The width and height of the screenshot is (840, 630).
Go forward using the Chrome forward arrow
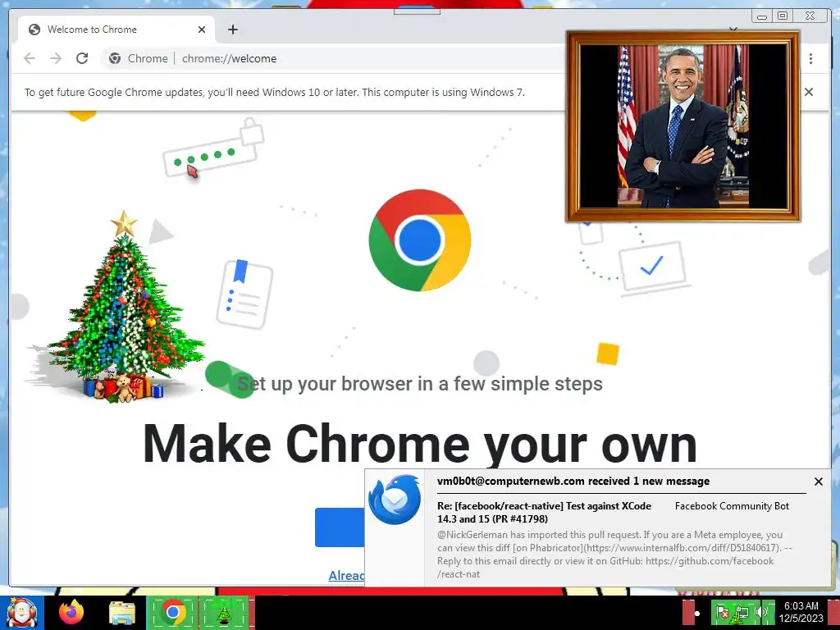pos(56,58)
